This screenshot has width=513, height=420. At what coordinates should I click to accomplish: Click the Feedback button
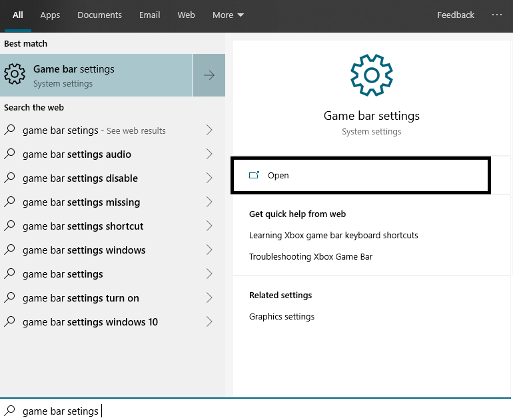coord(456,15)
